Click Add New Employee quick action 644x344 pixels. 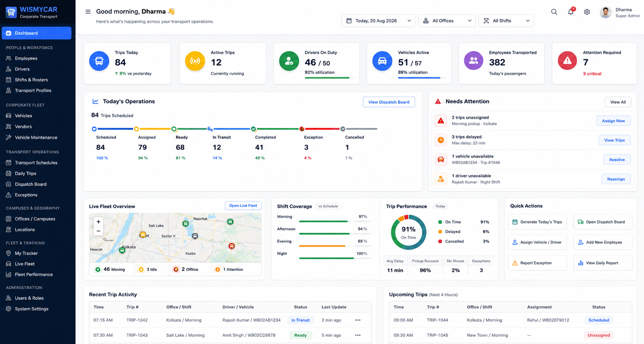[603, 242]
